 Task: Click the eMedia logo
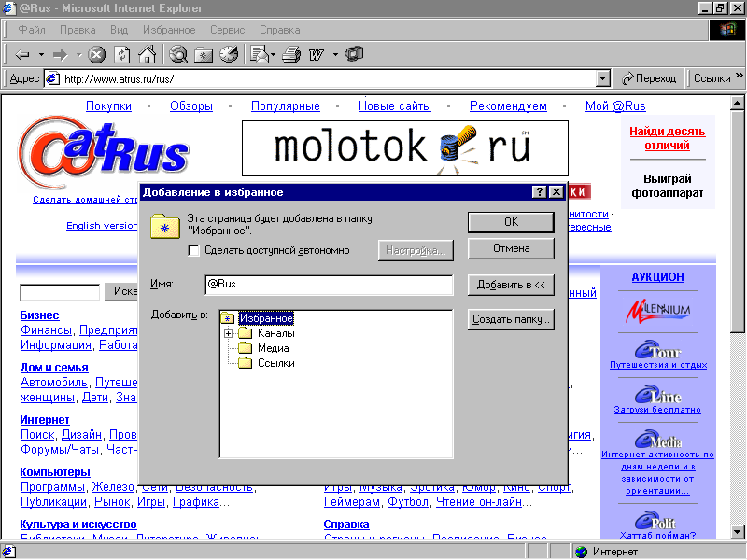coord(657,439)
